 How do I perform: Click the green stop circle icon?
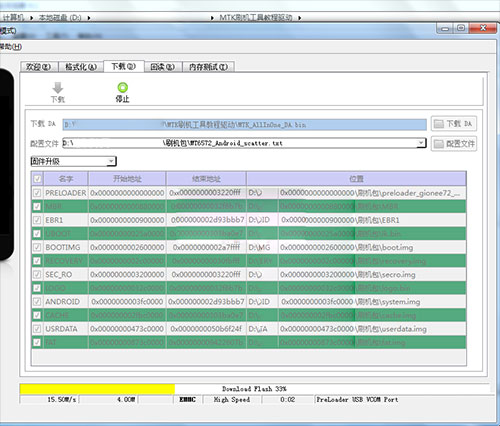pyautogui.click(x=123, y=87)
